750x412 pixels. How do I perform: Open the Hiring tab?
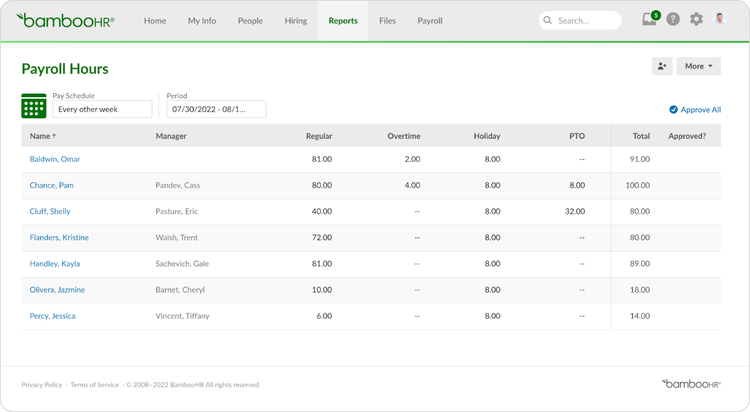(x=296, y=21)
